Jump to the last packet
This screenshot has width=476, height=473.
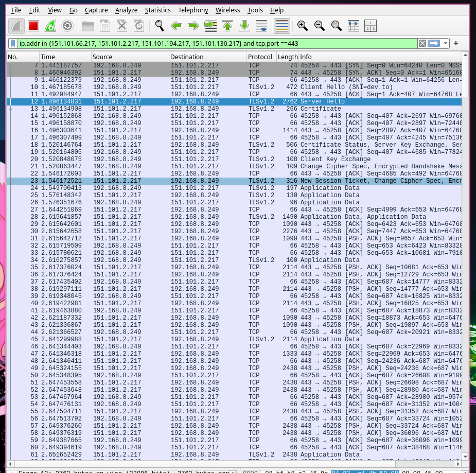coord(244,26)
